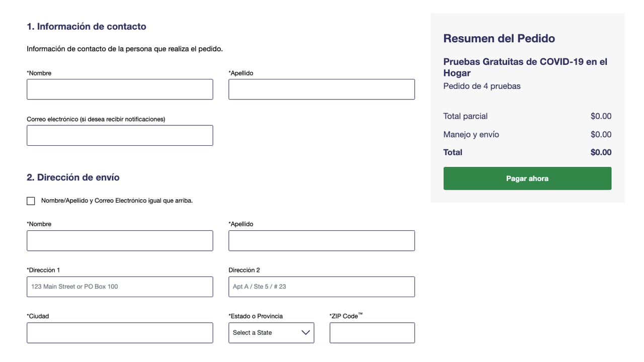Click the Resumen del Pedido heading
This screenshot has height=362, width=644.
tap(499, 38)
